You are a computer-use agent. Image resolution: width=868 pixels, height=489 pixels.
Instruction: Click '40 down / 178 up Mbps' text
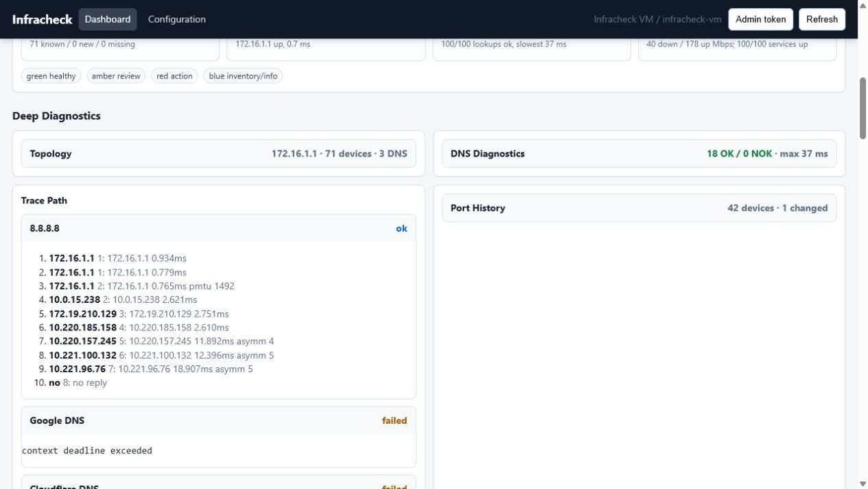[689, 44]
